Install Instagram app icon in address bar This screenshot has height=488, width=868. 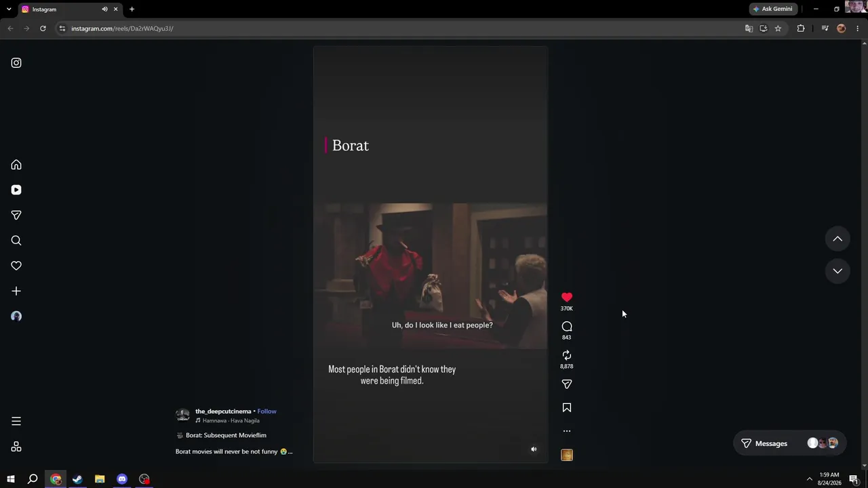pos(764,28)
